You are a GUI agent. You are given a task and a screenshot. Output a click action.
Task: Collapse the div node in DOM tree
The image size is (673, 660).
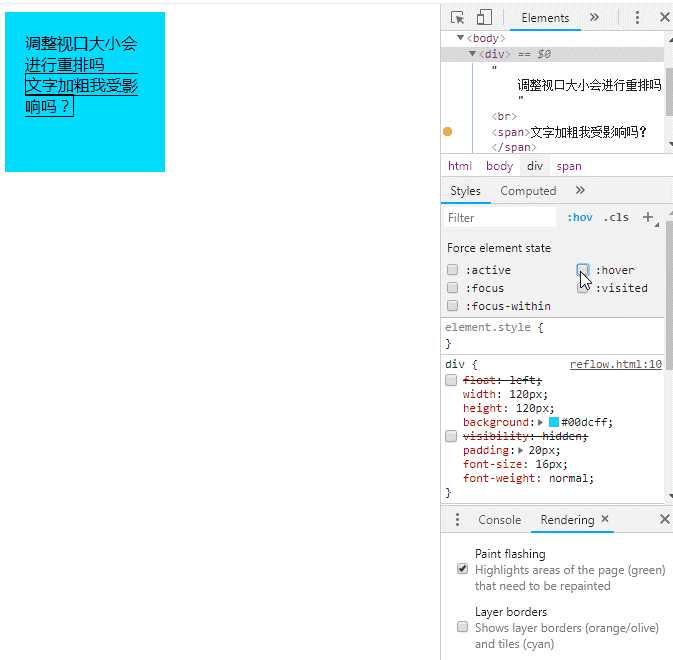point(472,54)
